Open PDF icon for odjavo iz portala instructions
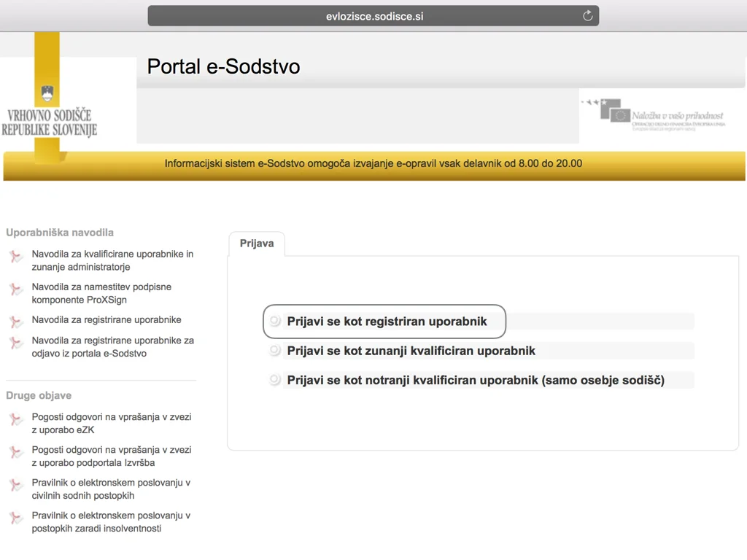The width and height of the screenshot is (747, 560). [16, 343]
